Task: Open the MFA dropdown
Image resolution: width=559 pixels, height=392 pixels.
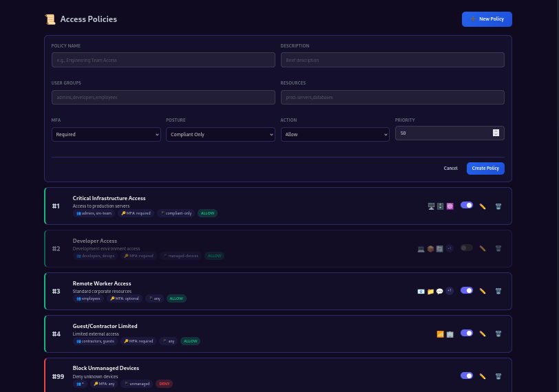Action: pyautogui.click(x=106, y=134)
